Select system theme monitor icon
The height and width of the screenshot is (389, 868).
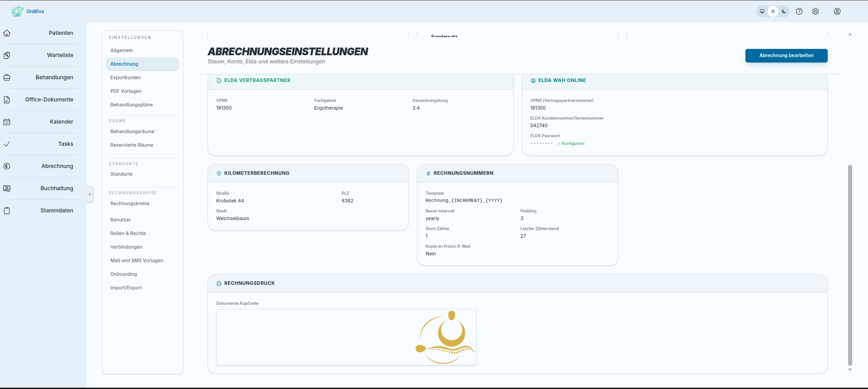point(762,11)
